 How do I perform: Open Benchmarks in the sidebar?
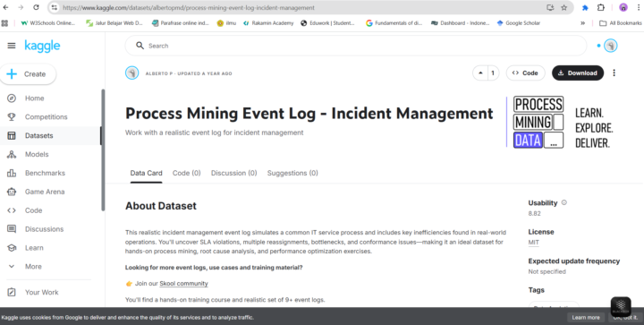[45, 173]
